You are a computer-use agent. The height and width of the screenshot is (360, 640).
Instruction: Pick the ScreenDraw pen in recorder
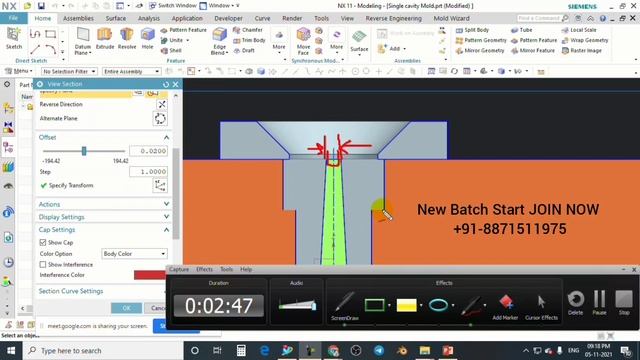pos(344,305)
